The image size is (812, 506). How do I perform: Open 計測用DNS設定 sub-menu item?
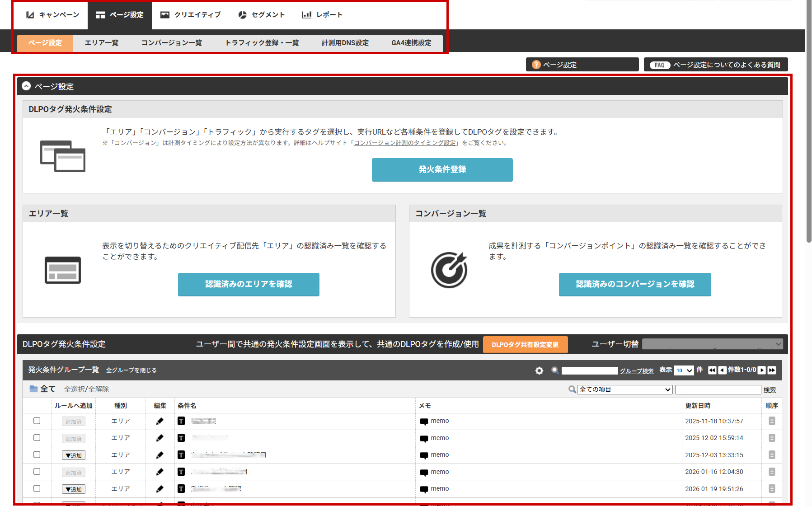[345, 43]
